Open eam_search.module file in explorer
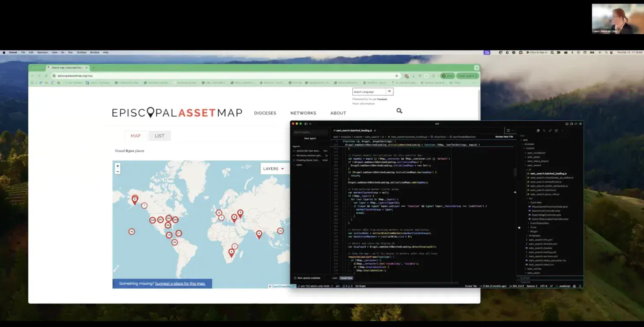The image size is (644, 327). 539,248
